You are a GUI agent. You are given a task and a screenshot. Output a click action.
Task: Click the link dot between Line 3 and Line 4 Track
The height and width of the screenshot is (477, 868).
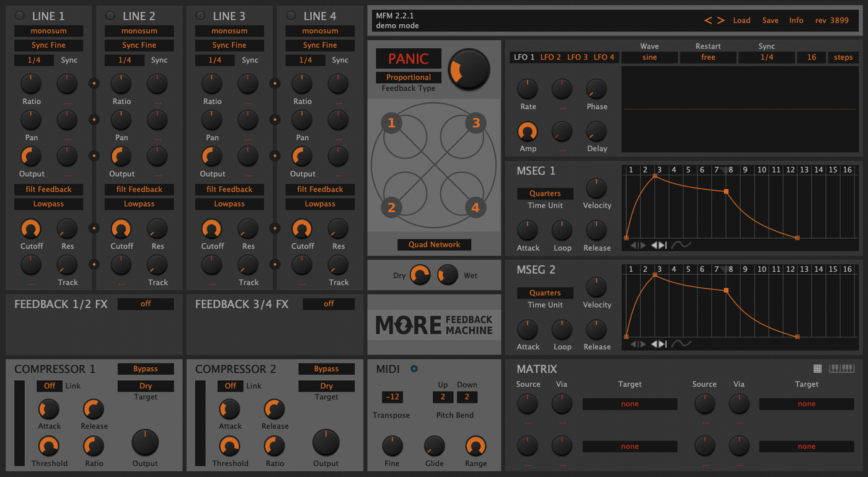275,264
